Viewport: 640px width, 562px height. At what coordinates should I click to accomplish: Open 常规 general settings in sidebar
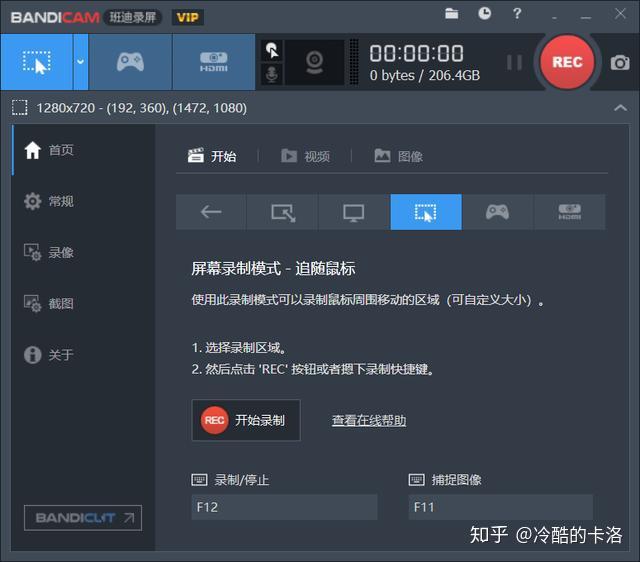(83, 201)
